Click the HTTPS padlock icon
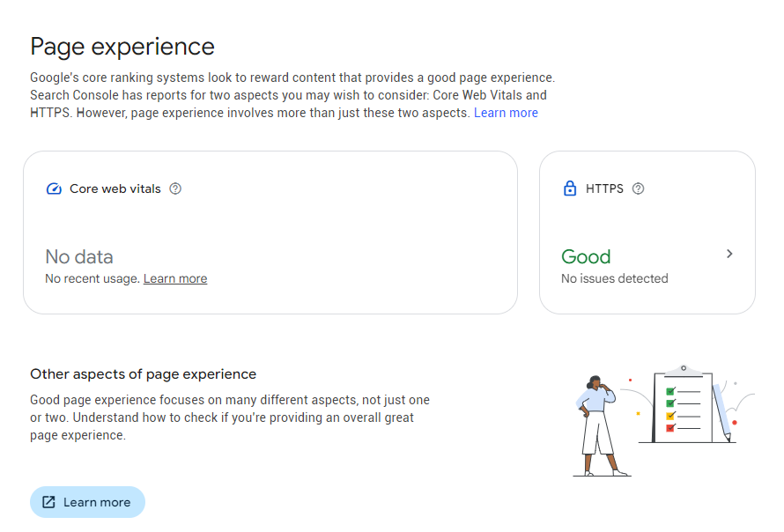 [569, 188]
